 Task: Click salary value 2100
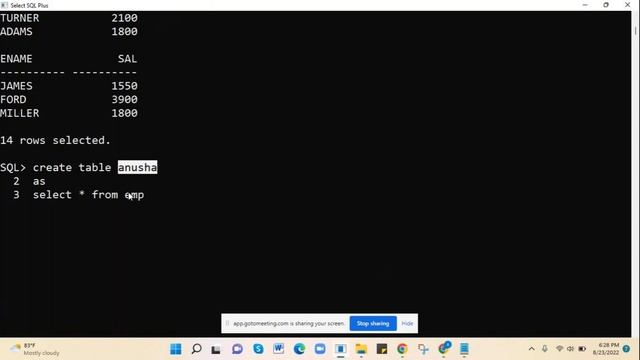124,18
